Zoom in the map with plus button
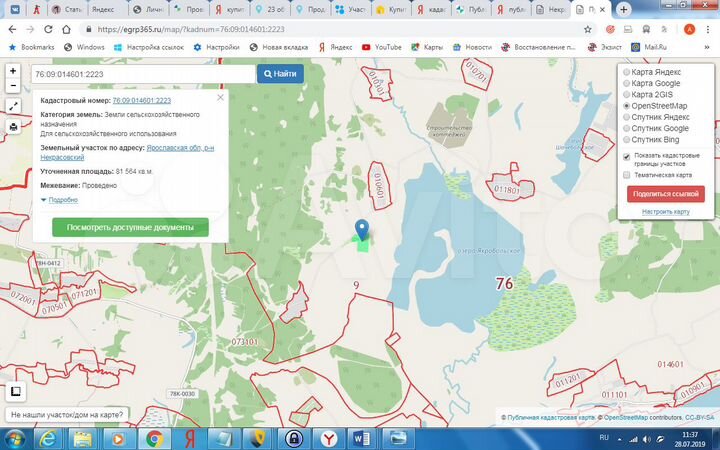The width and height of the screenshot is (720, 450). pyautogui.click(x=13, y=71)
